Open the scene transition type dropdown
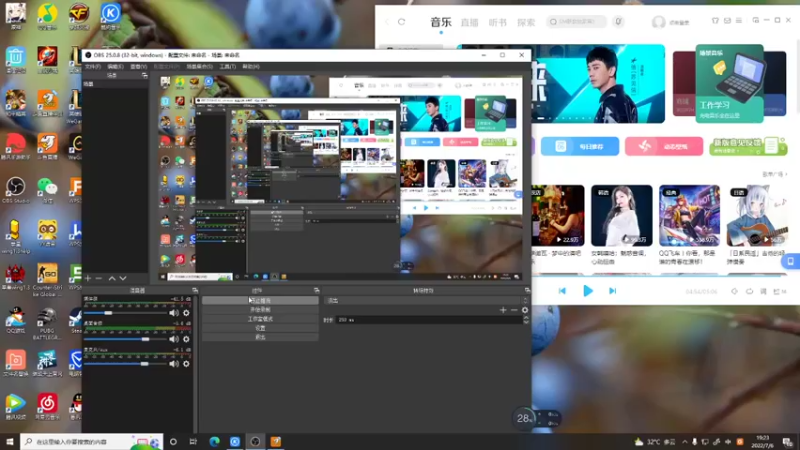The image size is (800, 450). (427, 301)
